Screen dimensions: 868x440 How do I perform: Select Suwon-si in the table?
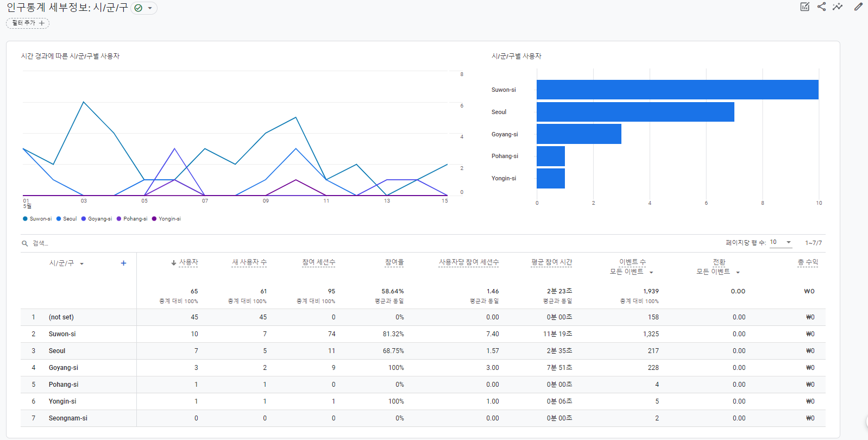(x=62, y=334)
